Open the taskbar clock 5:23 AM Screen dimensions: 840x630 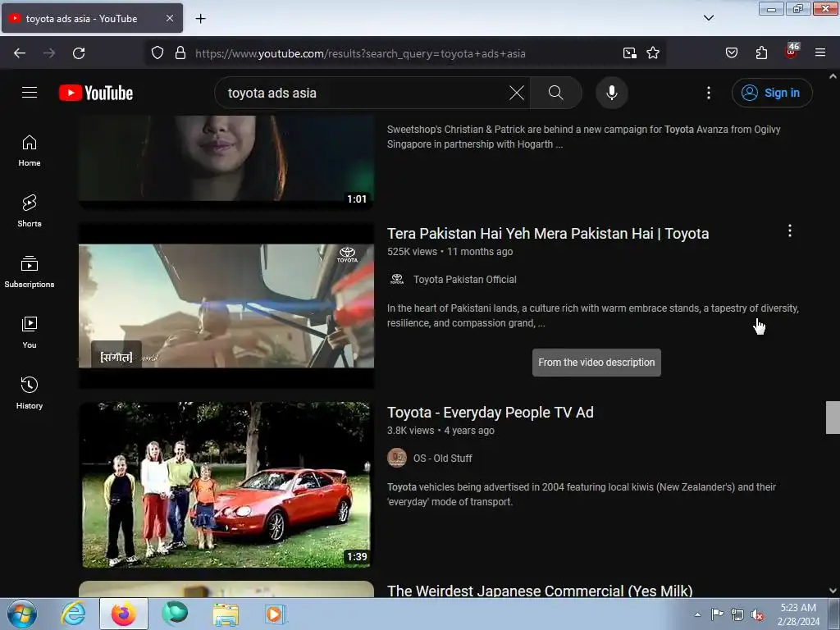(x=798, y=614)
